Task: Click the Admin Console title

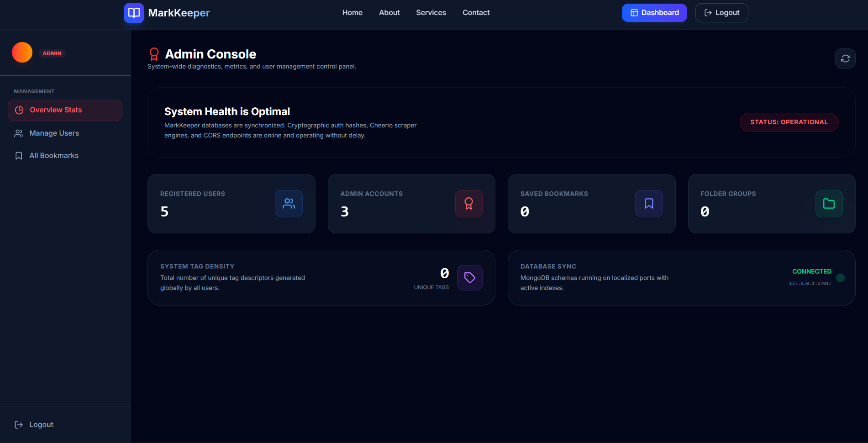Action: (x=210, y=54)
